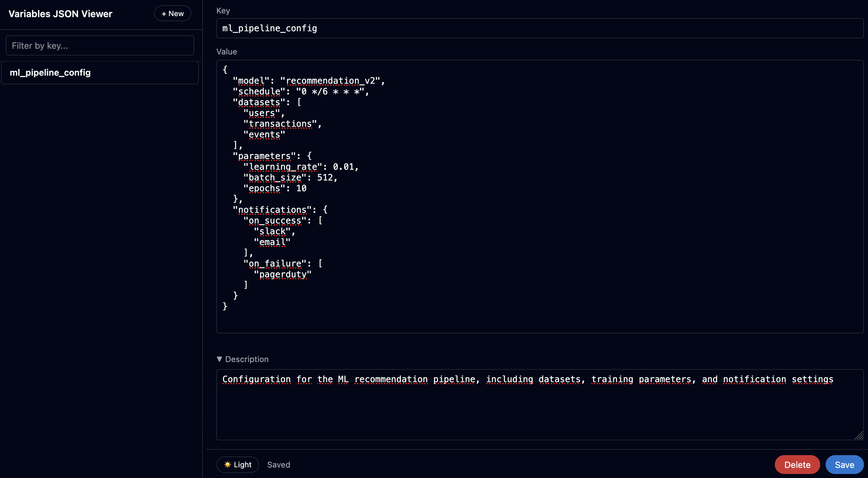Click the Key field label

click(223, 11)
